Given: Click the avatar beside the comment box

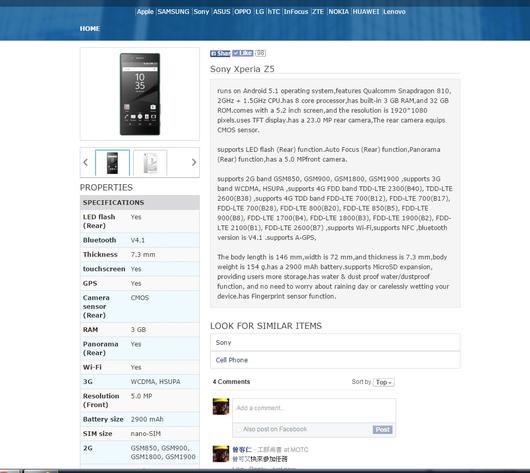Looking at the screenshot, I should tap(221, 406).
